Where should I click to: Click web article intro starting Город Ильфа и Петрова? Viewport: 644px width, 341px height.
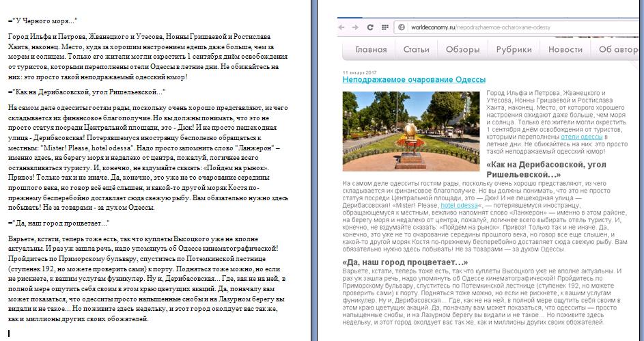pyautogui.click(x=557, y=122)
